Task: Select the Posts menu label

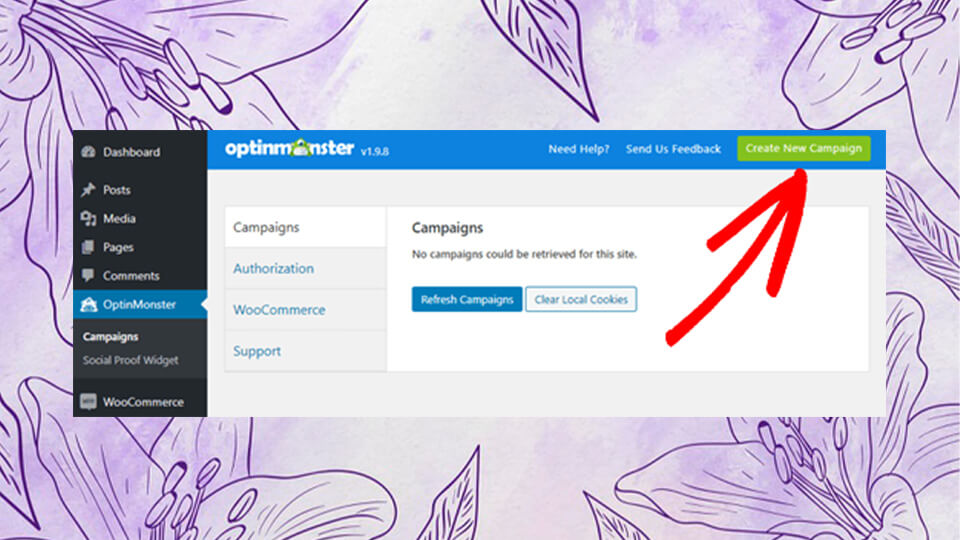Action: (116, 190)
